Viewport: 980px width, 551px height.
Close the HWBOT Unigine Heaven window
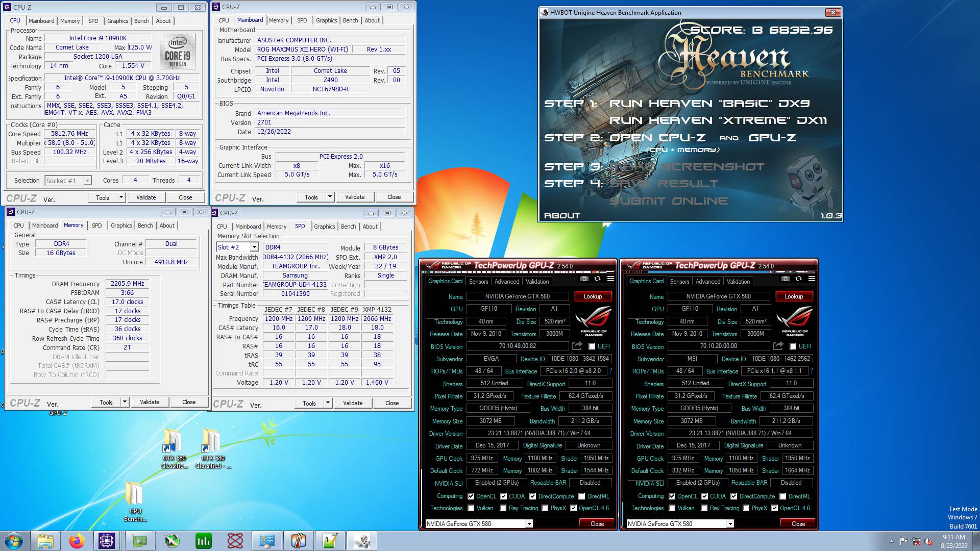[x=833, y=12]
